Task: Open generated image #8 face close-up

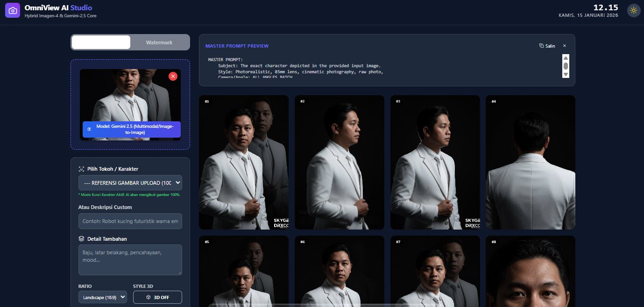Action: click(x=531, y=271)
